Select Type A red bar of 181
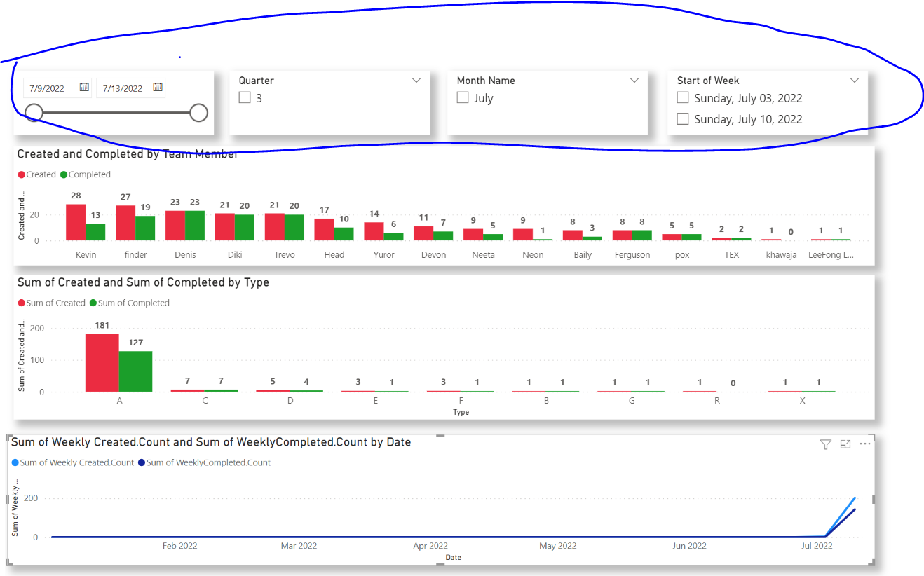Image resolution: width=924 pixels, height=576 pixels. click(x=102, y=363)
